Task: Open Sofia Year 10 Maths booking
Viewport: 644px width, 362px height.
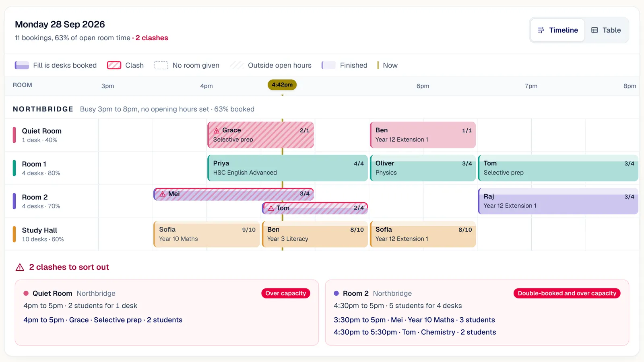Action: pos(206,234)
